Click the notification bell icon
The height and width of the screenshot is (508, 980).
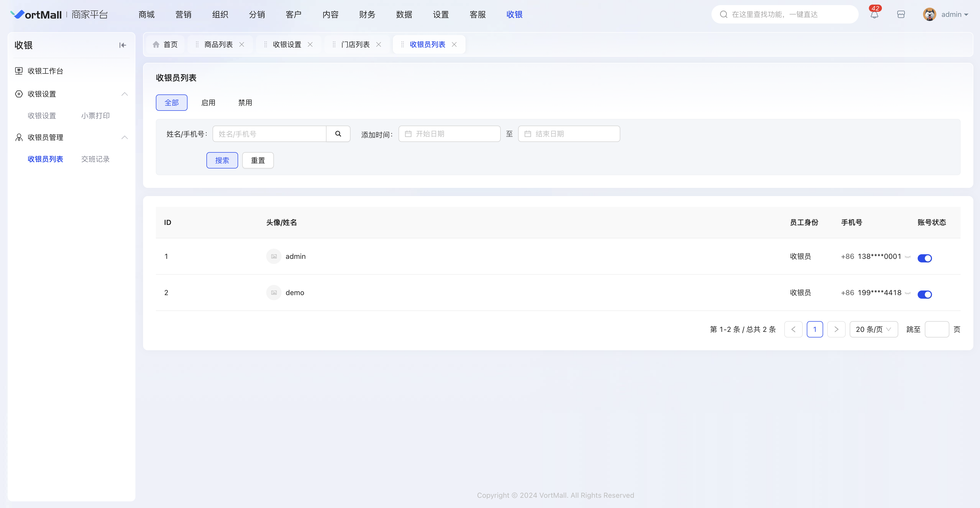874,15
